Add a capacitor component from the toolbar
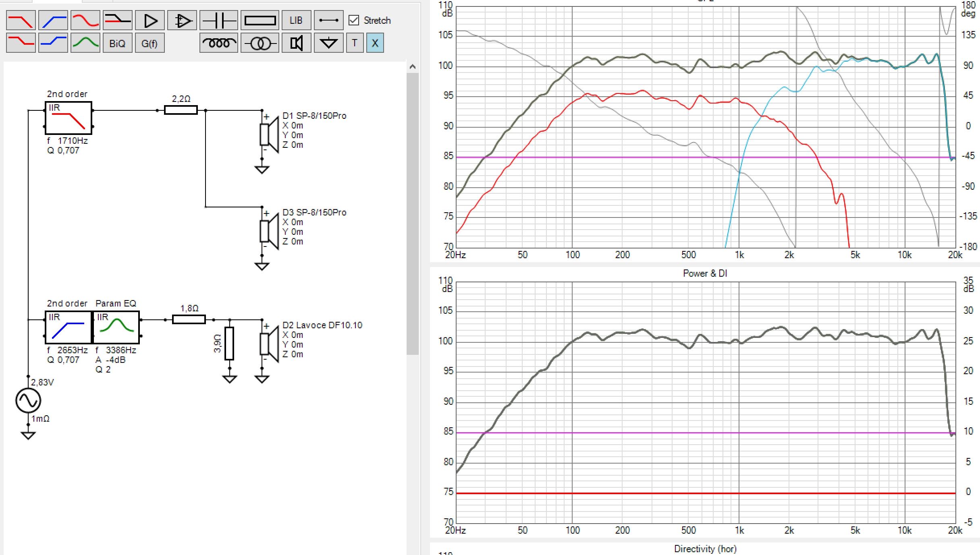 point(218,21)
